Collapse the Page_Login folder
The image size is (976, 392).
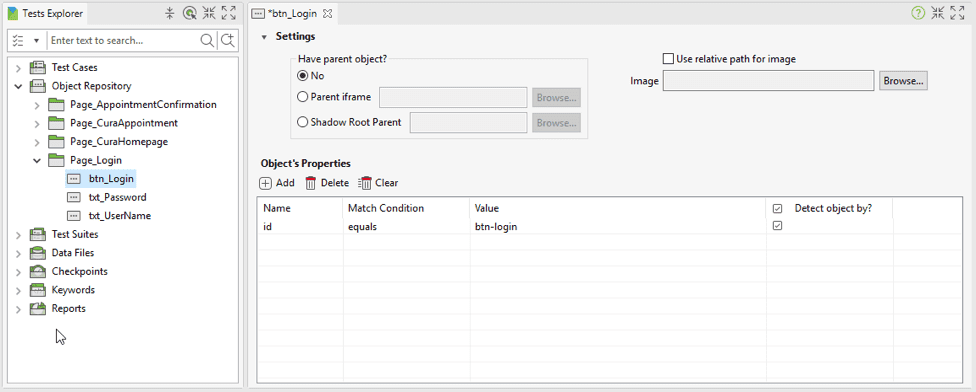tap(37, 161)
